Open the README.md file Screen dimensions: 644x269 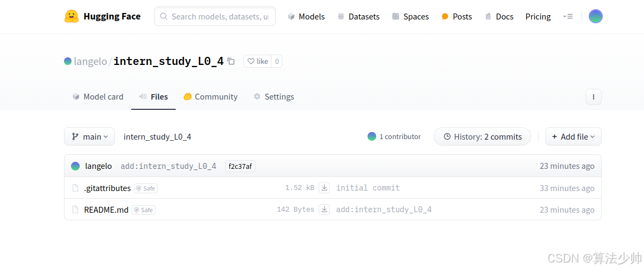click(x=106, y=210)
